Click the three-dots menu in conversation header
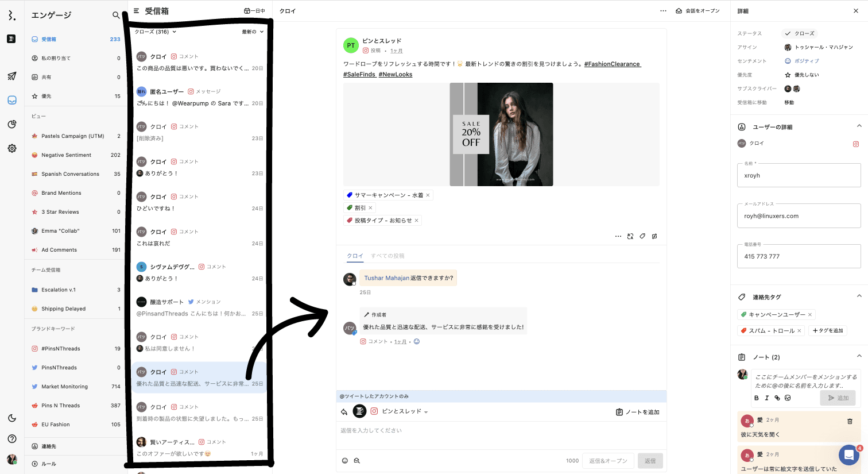 (x=663, y=11)
